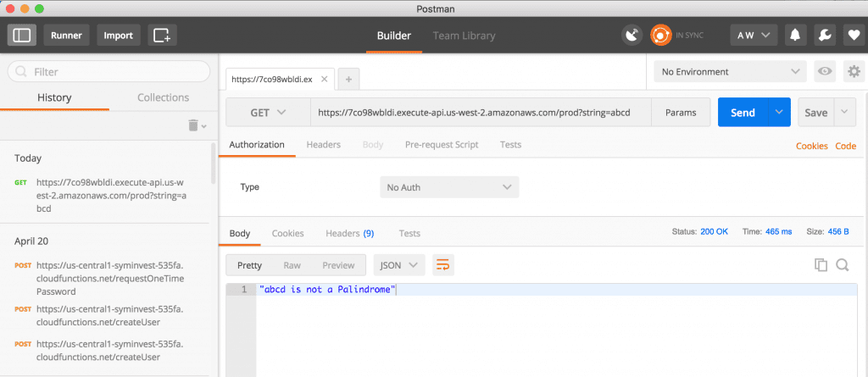Click the interceptor satellite icon

632,36
